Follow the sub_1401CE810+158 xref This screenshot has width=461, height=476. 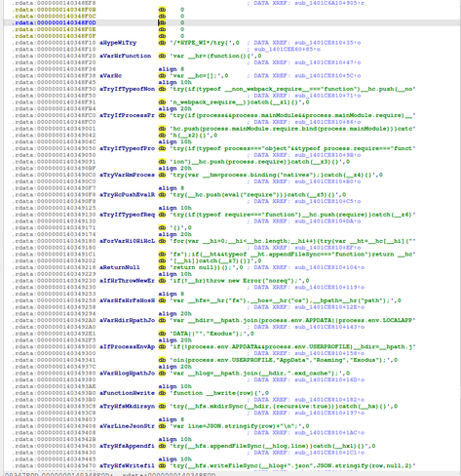coord(329,353)
